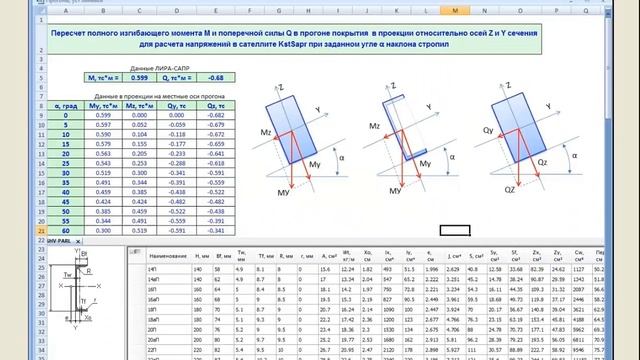This screenshot has width=640, height=360.
Task: Select profile row 14аП name cell
Action: pos(168,279)
